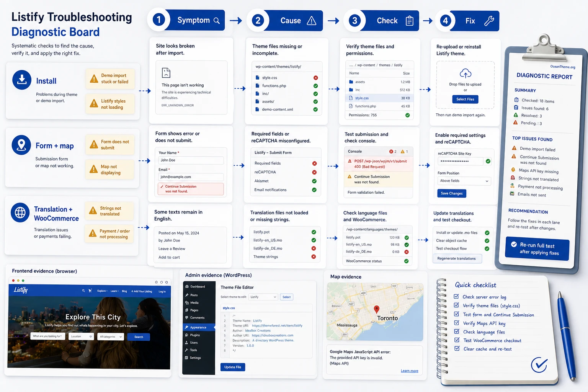Click the wrench icon in Fix header

(x=489, y=21)
